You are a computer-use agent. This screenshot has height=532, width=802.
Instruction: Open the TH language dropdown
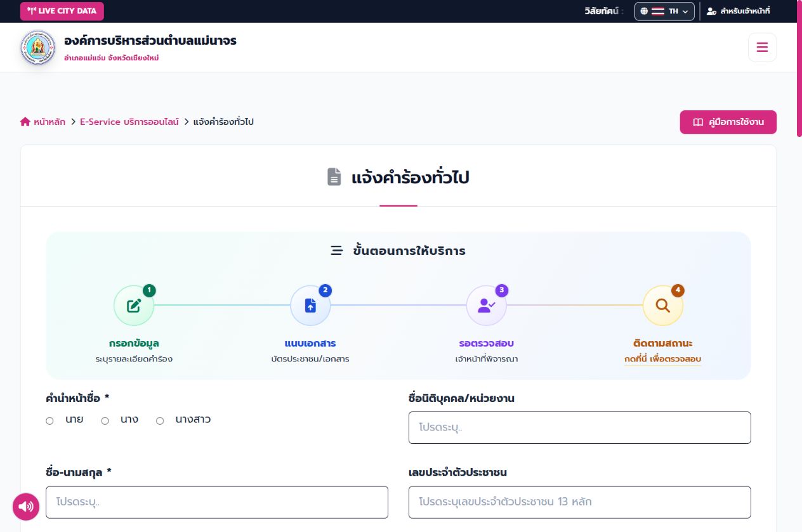click(664, 11)
